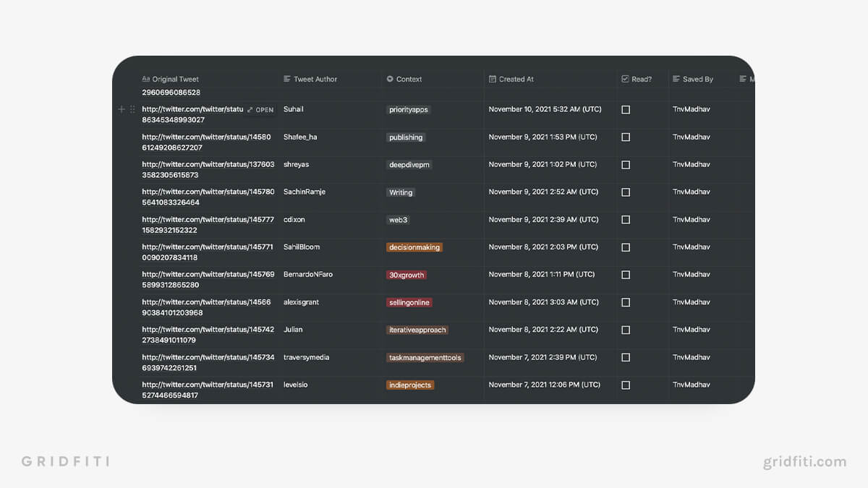Viewport: 868px width, 488px height.
Task: Click the web3 tag pill
Action: pos(396,220)
